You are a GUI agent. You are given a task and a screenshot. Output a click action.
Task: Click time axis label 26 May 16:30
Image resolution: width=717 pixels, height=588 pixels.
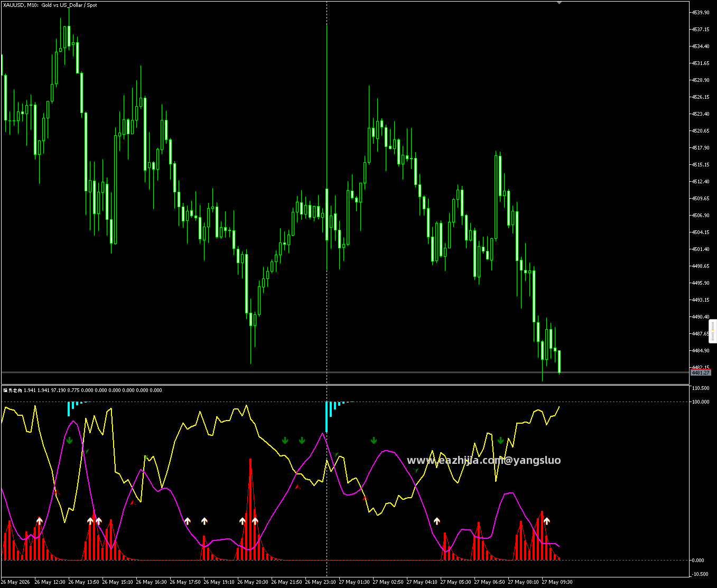pos(152,582)
